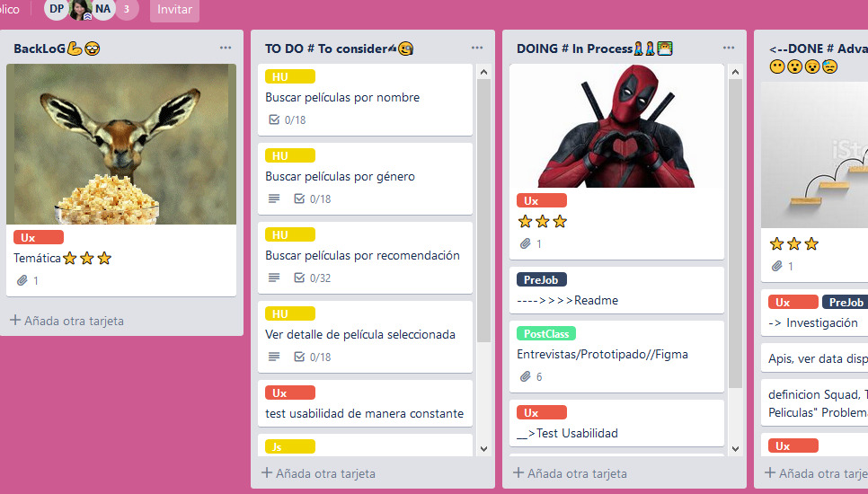Open the stairs cover image card in DONE

814,154
